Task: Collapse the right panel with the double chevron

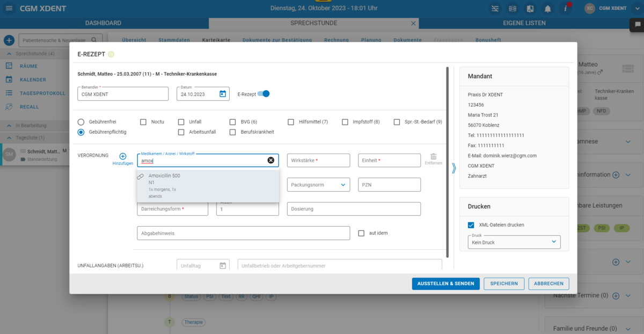Action: pos(454,168)
